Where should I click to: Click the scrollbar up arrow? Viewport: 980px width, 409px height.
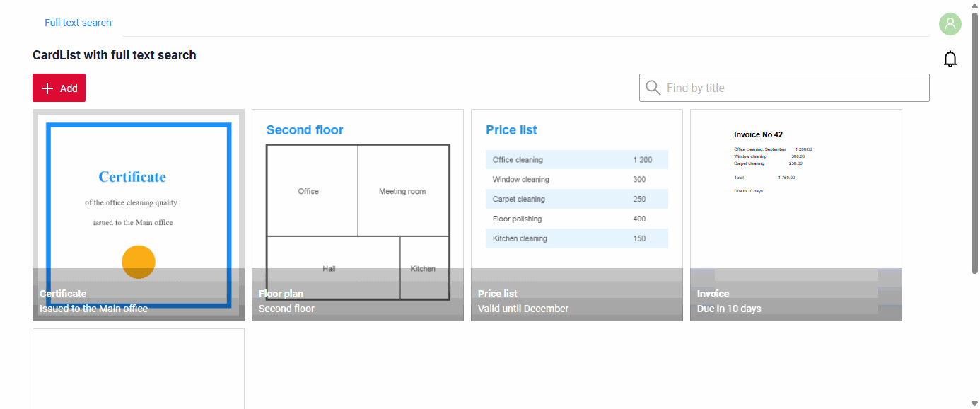point(975,5)
